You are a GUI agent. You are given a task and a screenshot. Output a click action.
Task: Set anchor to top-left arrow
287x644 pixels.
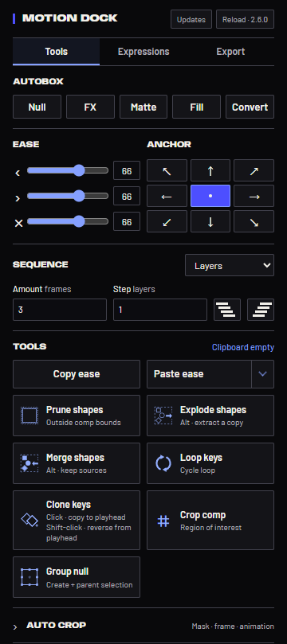tap(167, 170)
